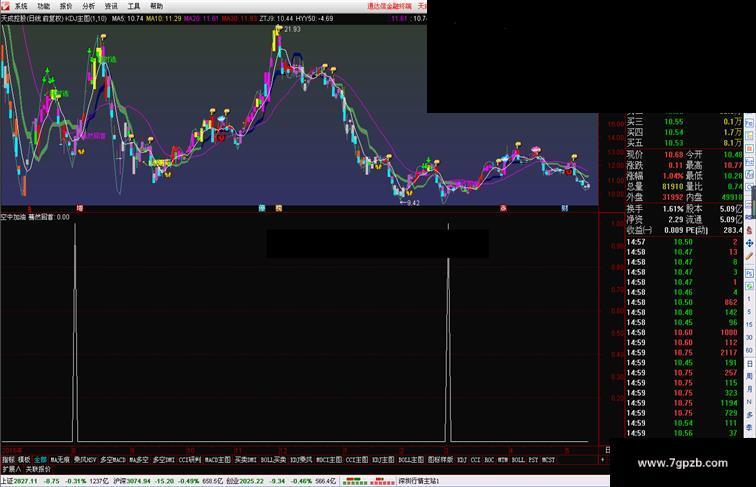The height and width of the screenshot is (487, 756).
Task: Select 5-minute period in right sidebar
Action: pyautogui.click(x=750, y=312)
